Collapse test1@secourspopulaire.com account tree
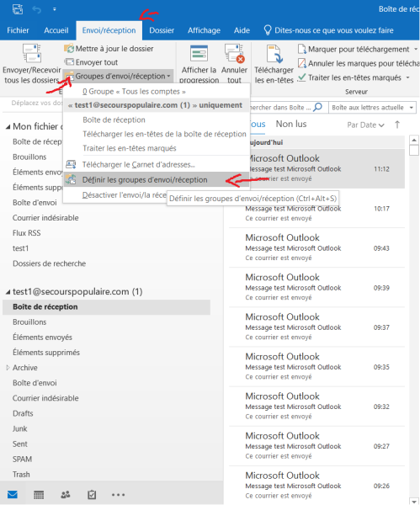The width and height of the screenshot is (420, 505). click(x=8, y=292)
